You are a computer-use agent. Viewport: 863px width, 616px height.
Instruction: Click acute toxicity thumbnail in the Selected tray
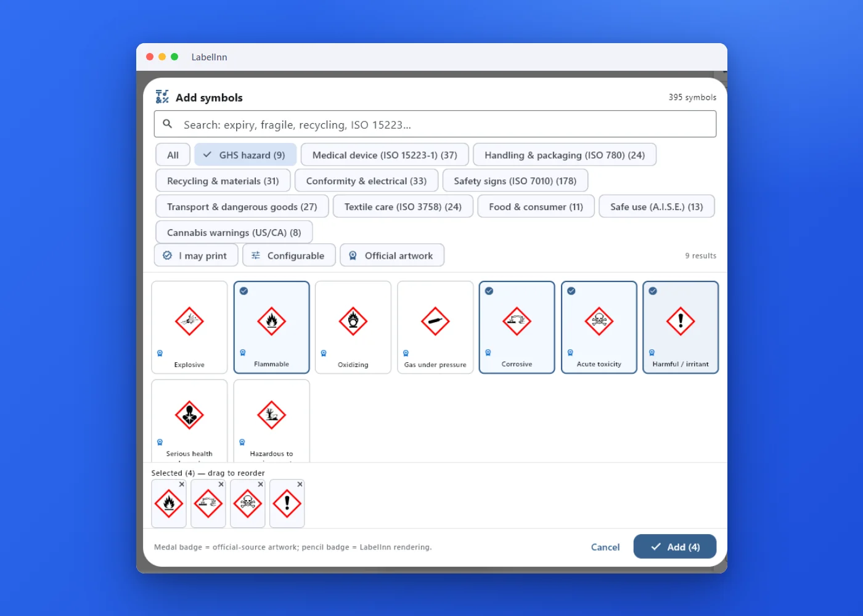pos(248,504)
